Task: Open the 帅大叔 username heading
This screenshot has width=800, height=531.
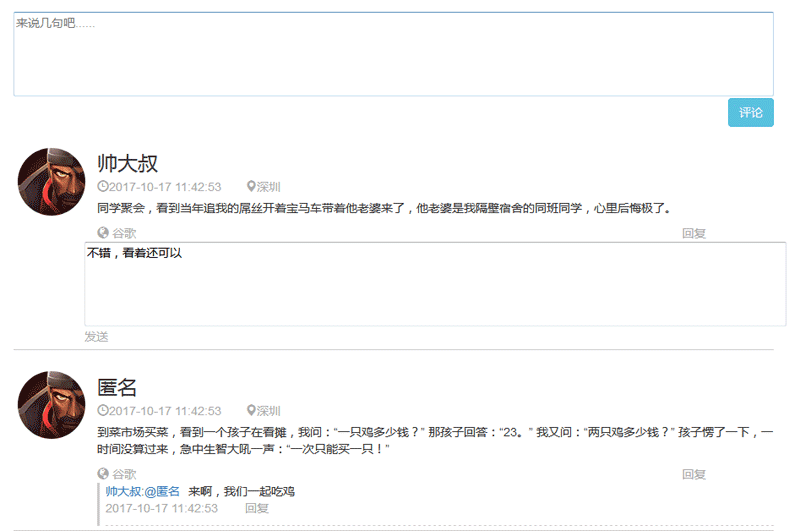Action: click(128, 164)
